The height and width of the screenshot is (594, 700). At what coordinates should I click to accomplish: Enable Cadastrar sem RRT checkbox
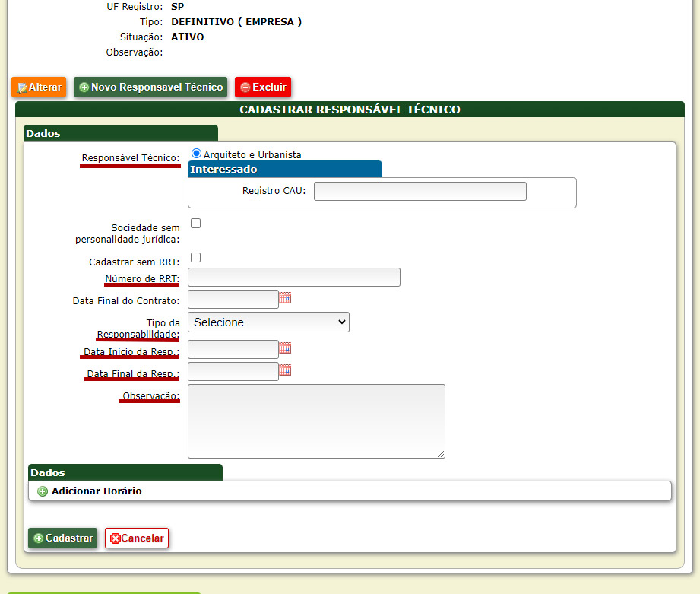195,258
